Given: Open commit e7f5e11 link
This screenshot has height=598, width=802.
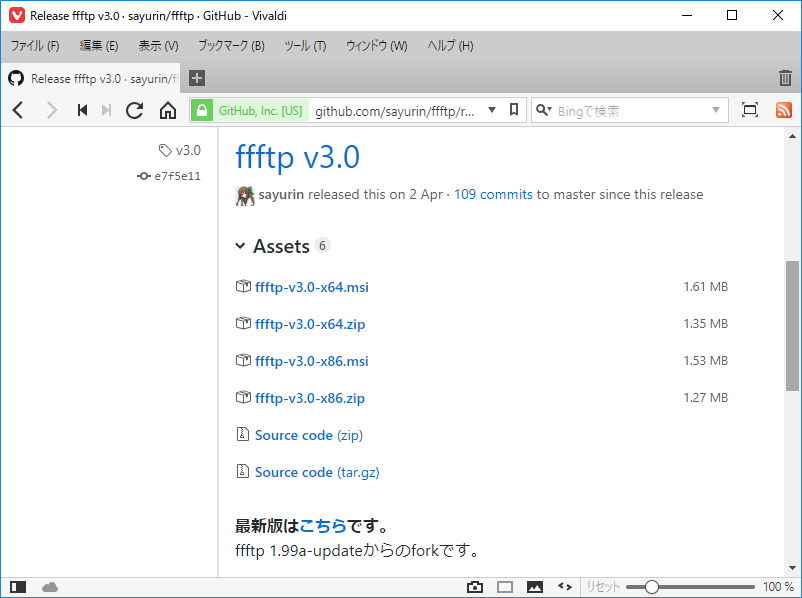Looking at the screenshot, I should [177, 176].
